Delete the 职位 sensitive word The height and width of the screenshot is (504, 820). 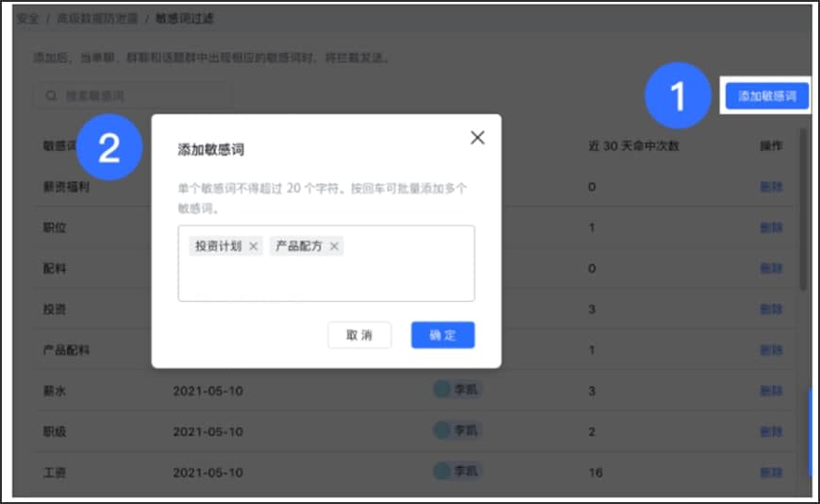pyautogui.click(x=771, y=227)
